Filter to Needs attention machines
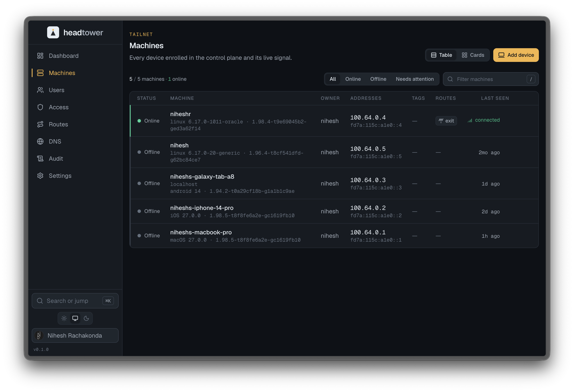574x392 pixels. pyautogui.click(x=415, y=79)
